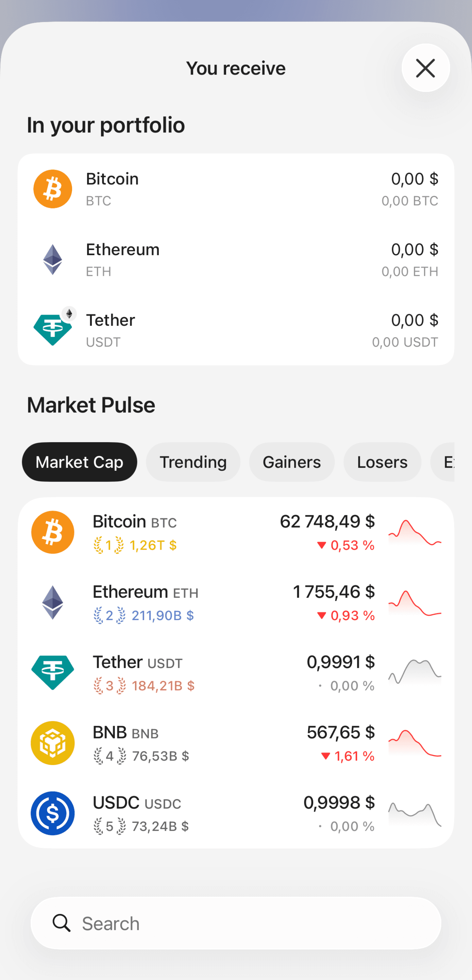The image size is (472, 980).
Task: Tap the partially hidden tab after Losers
Action: 443,462
